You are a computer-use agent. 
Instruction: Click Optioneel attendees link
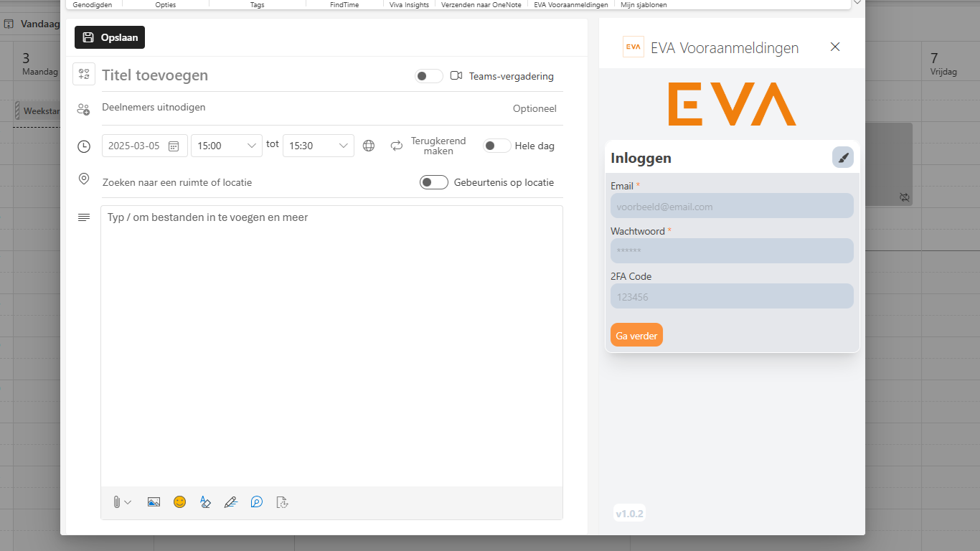click(534, 109)
